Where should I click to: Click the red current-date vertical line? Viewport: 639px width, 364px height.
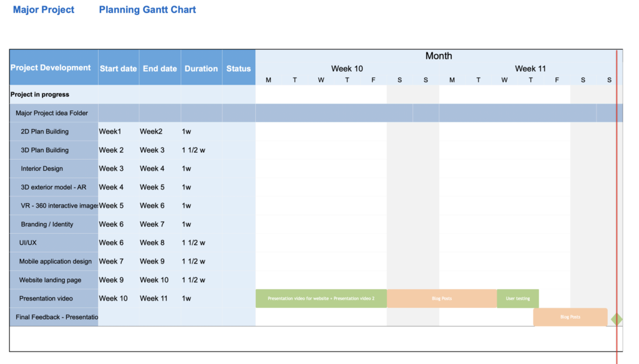point(617,204)
